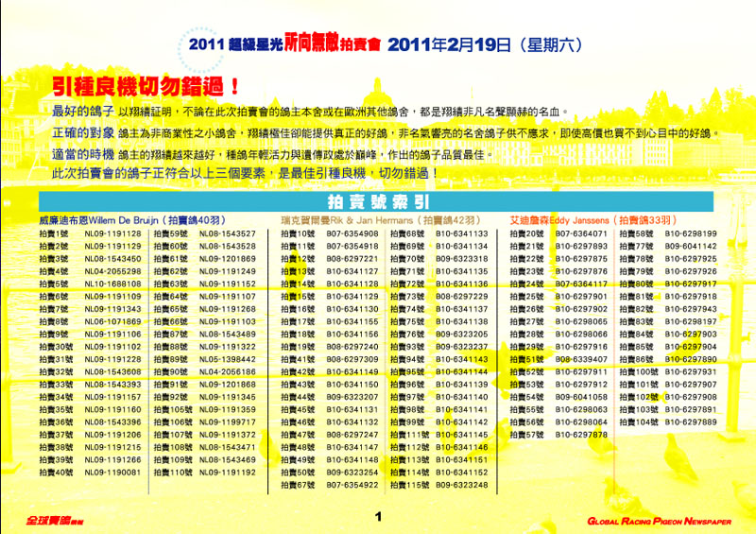Click lot label 拍賣93號
This screenshot has height=534, width=756.
[407, 347]
